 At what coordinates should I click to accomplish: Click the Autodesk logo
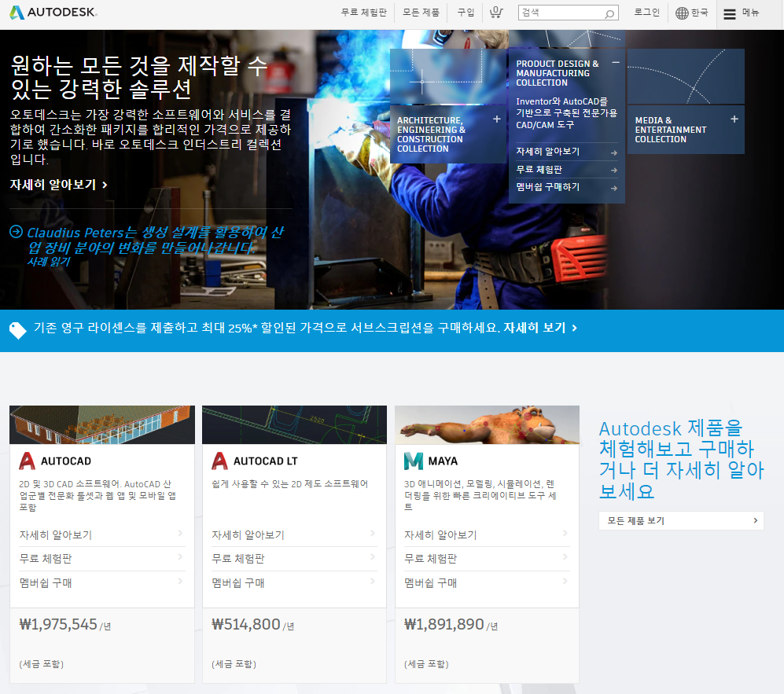click(53, 13)
